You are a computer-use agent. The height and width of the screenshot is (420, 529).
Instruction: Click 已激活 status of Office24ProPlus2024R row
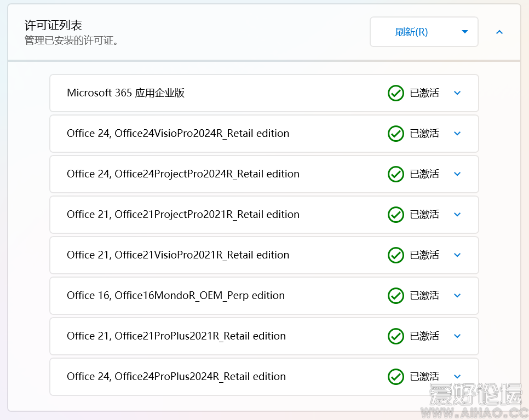424,376
